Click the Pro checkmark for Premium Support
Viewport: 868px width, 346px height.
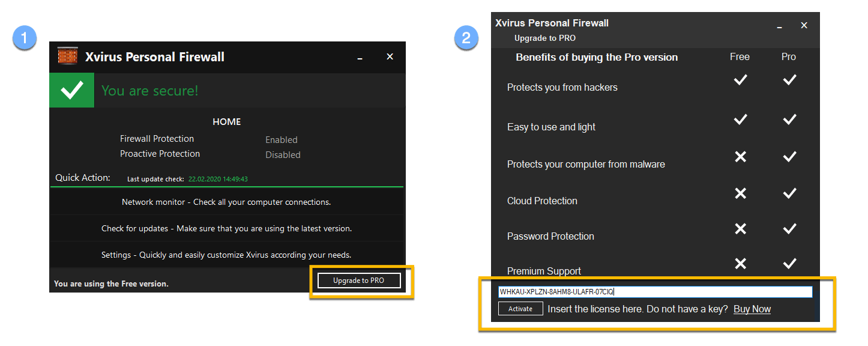789,263
